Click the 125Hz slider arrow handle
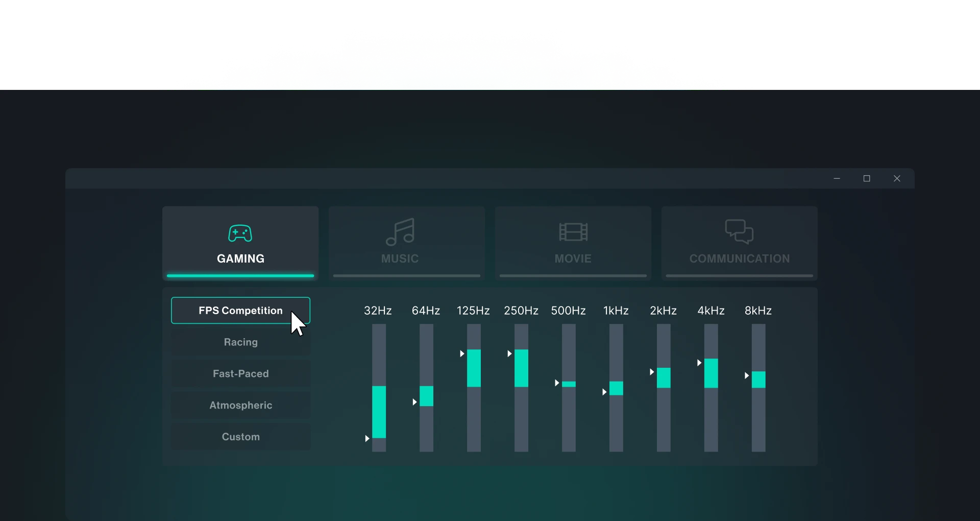Viewport: 980px width, 521px height. 462,353
